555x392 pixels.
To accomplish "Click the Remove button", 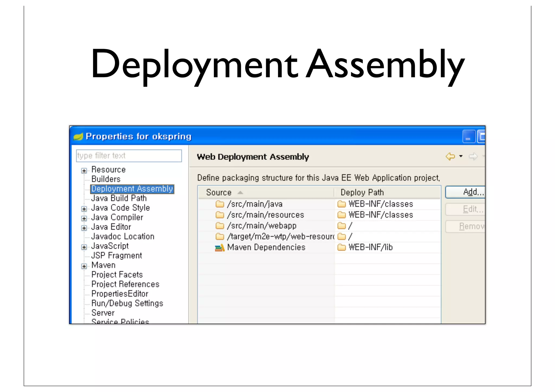I will [x=465, y=226].
